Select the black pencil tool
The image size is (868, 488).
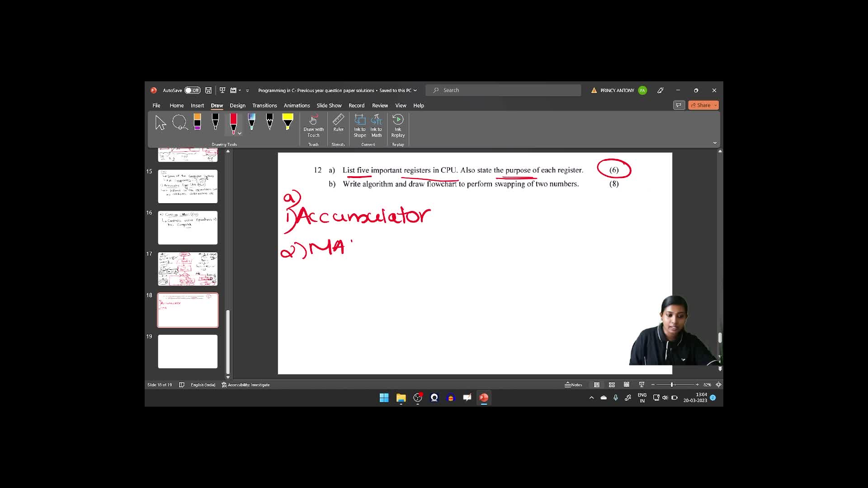269,122
